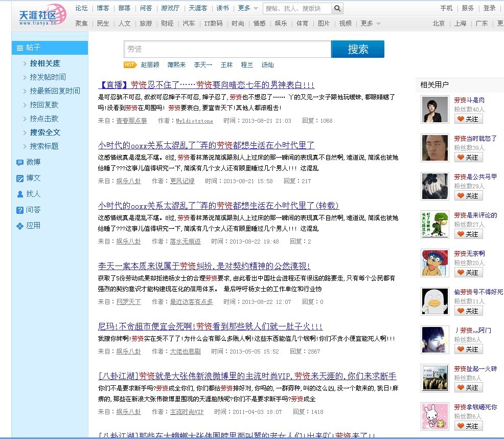Open 微博 in the left sidebar
The height and width of the screenshot is (439, 504).
point(33,162)
